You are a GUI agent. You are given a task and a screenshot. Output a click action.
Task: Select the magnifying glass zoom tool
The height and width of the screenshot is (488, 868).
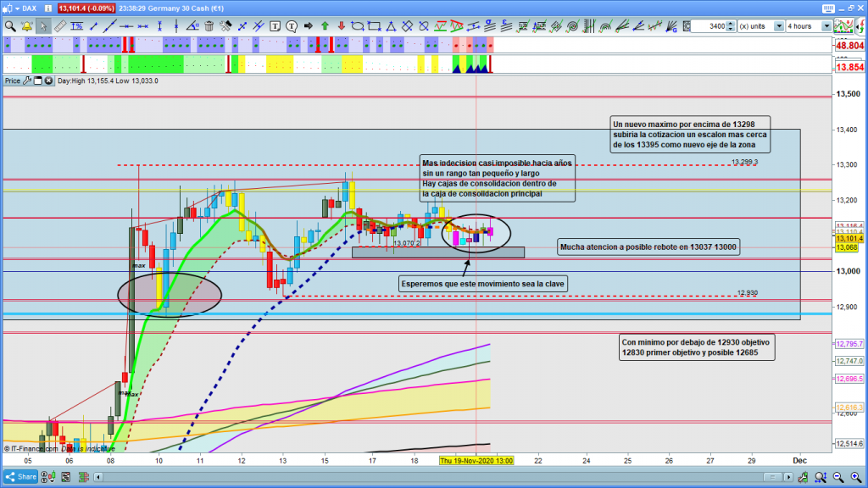point(10,26)
